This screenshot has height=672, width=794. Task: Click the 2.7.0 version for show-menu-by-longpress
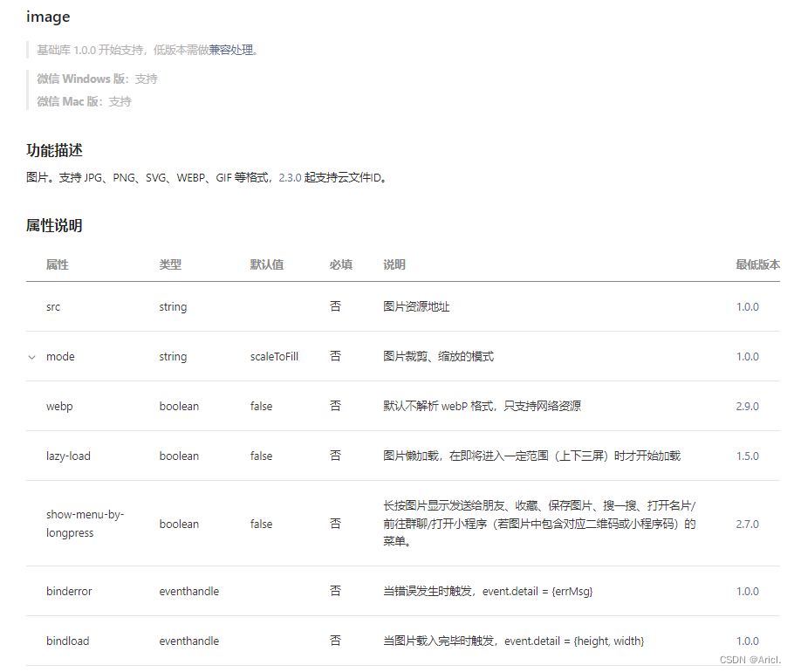(748, 525)
